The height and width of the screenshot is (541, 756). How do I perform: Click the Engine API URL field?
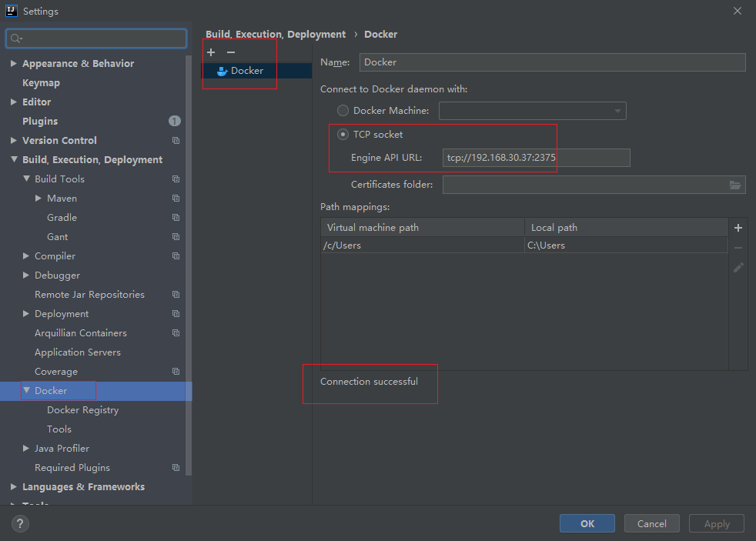[536, 158]
